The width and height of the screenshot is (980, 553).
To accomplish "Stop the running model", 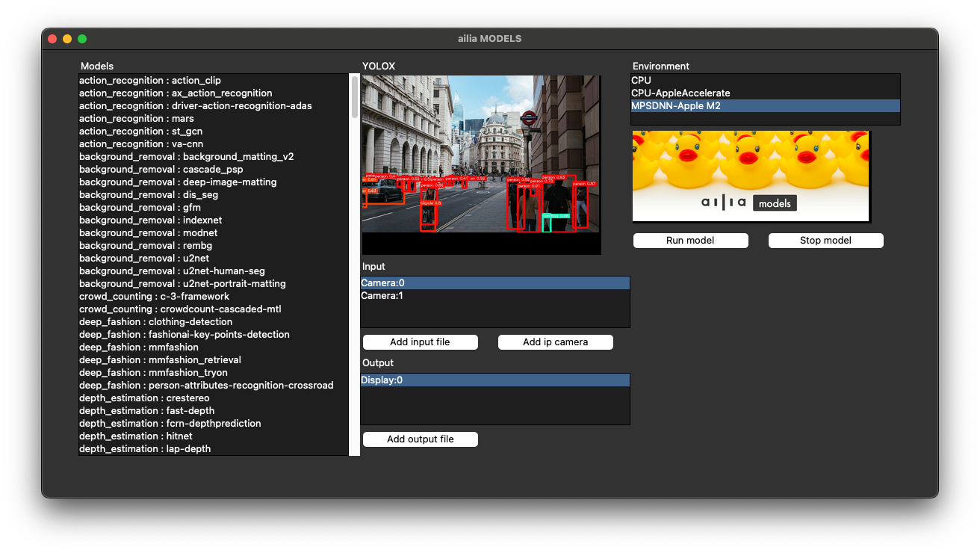I will [x=825, y=241].
